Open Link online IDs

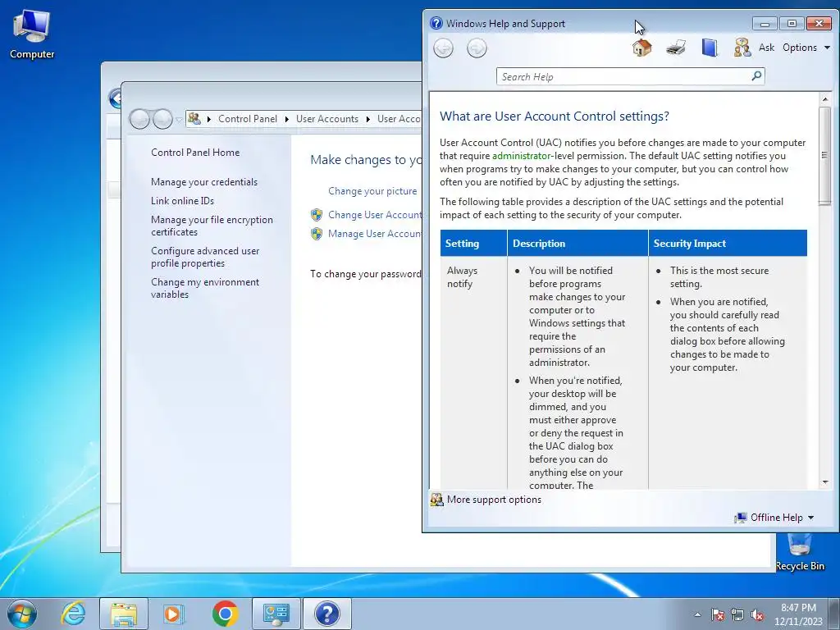(182, 201)
